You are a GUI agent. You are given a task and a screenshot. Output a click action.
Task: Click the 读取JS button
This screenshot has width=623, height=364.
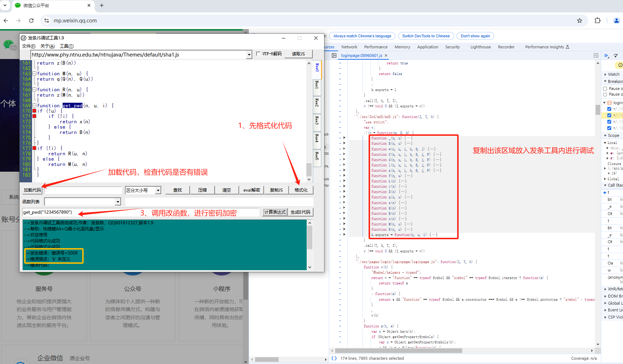click(x=299, y=54)
